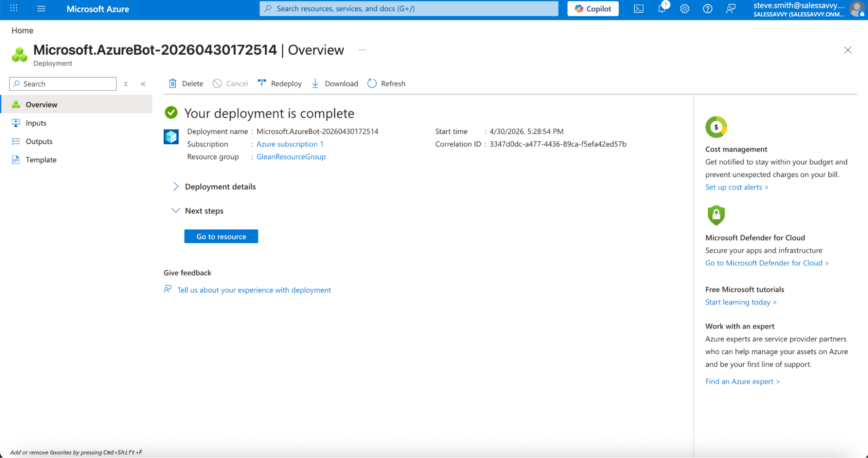
Task: Click the Free Microsoft tutorials heading
Action: 744,289
